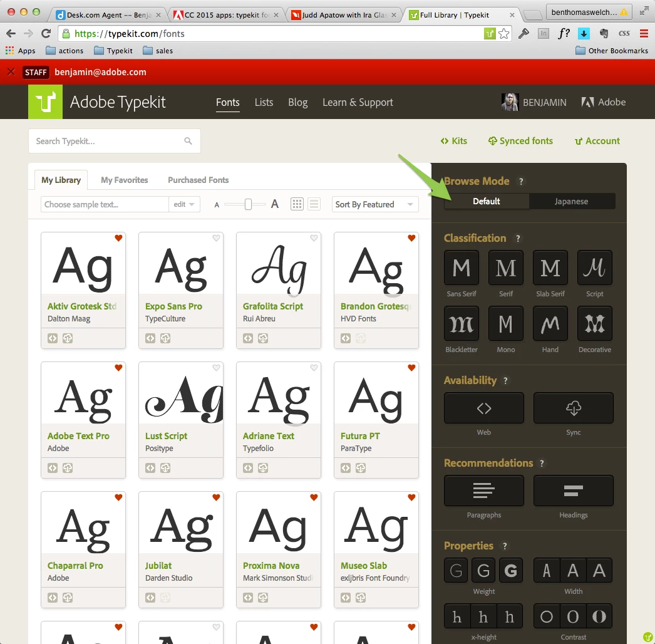655x644 pixels.
Task: Filter fonts recommended for Paragraphs
Action: (x=483, y=491)
